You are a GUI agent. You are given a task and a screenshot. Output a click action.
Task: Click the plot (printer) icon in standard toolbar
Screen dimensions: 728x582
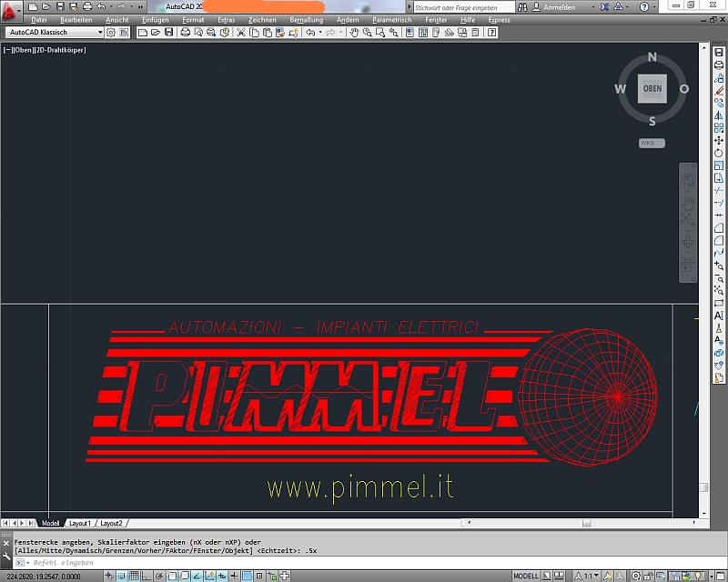click(186, 33)
